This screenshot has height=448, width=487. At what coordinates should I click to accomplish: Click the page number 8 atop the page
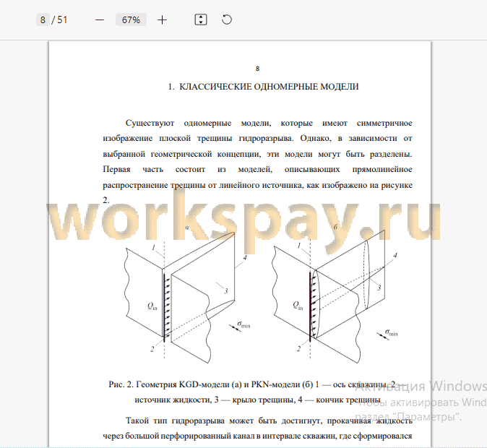(x=257, y=69)
